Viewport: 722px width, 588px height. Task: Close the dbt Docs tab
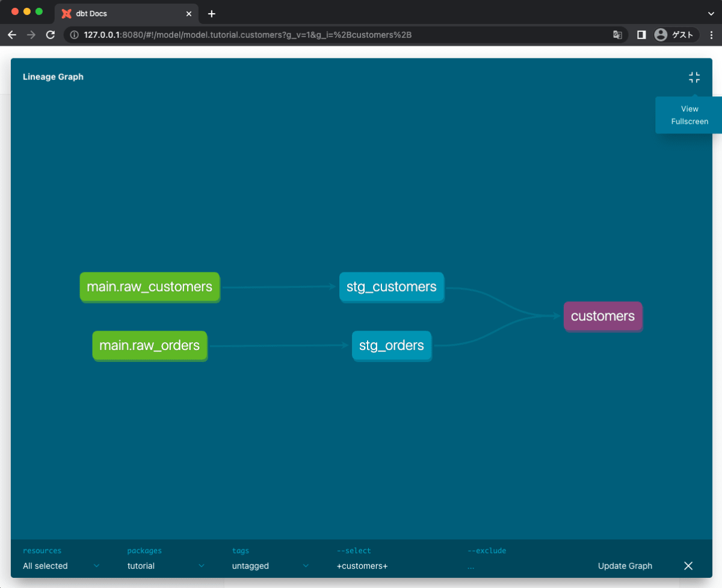(x=189, y=14)
